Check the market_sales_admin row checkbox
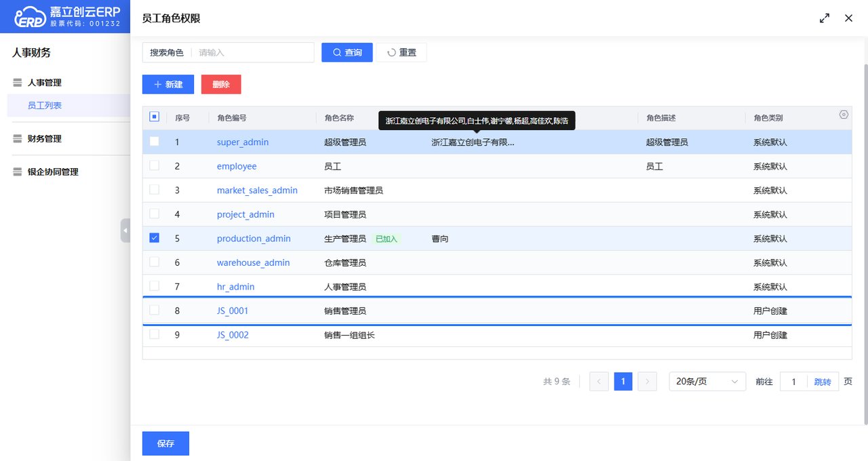868x461 pixels. tap(154, 190)
